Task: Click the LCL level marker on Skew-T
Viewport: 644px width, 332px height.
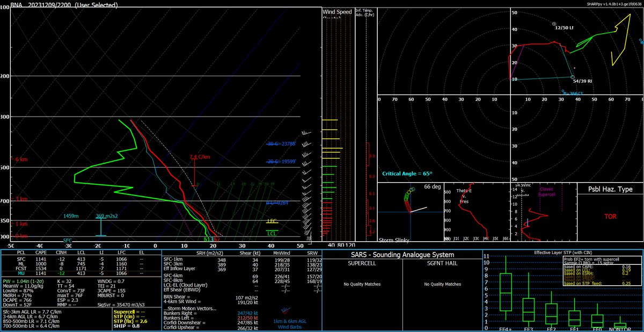Action: coord(273,232)
